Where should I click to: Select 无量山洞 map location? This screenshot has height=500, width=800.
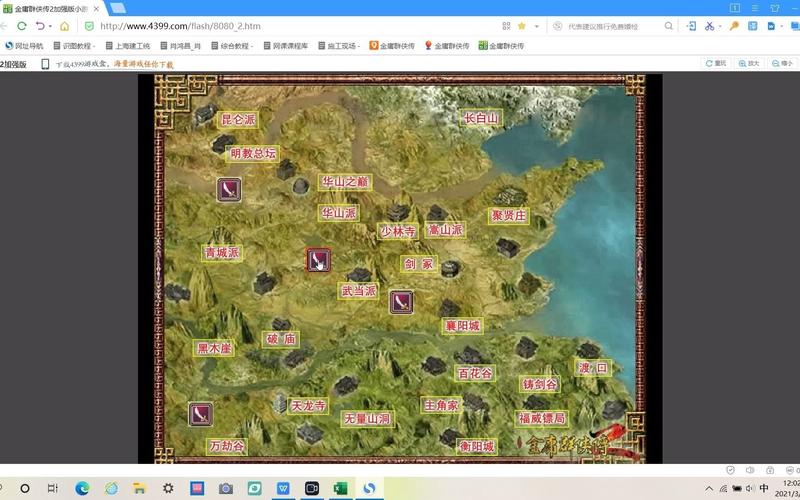coord(367,419)
